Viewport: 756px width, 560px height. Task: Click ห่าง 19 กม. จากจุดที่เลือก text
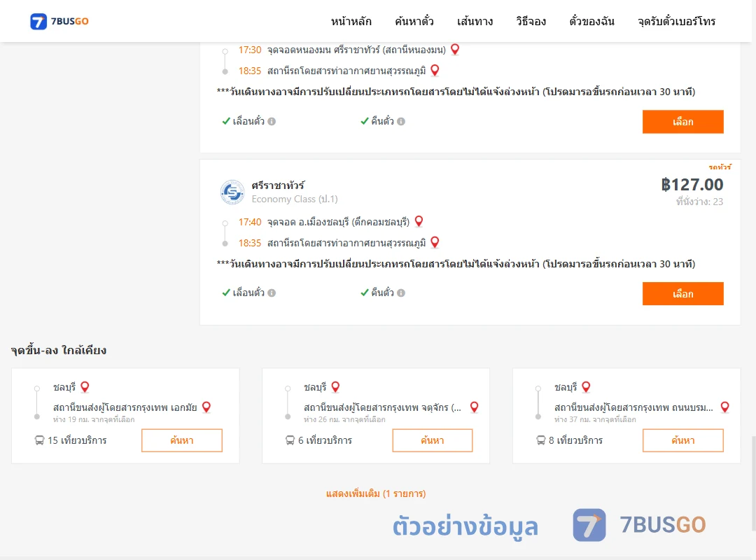[x=94, y=419]
